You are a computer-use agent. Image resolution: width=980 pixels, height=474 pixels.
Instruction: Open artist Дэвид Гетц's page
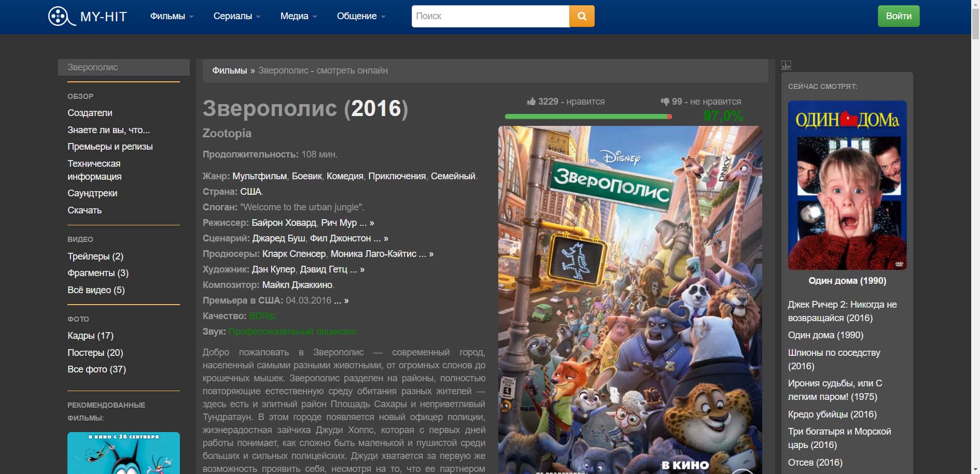(324, 269)
